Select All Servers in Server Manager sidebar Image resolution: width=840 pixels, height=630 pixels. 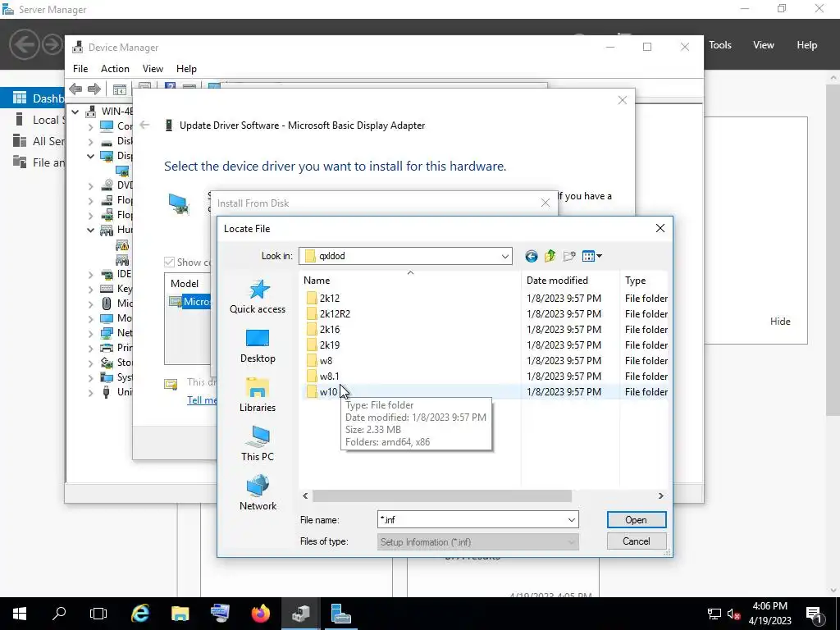33,141
